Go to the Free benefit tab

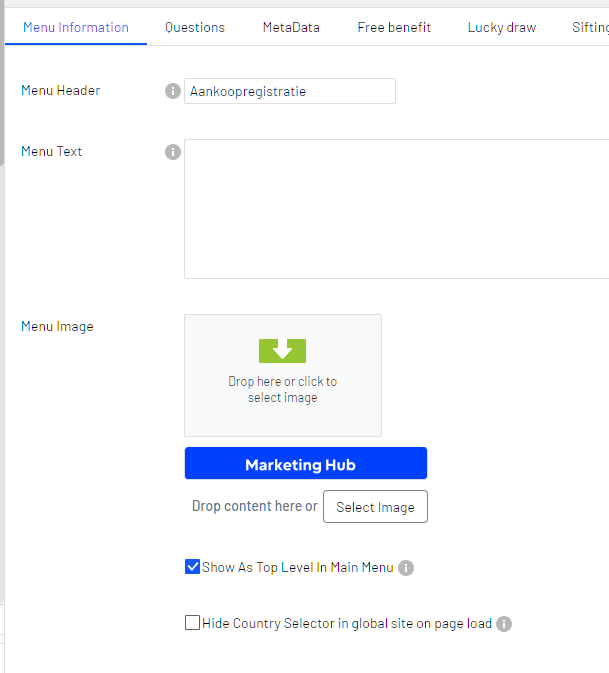click(394, 27)
